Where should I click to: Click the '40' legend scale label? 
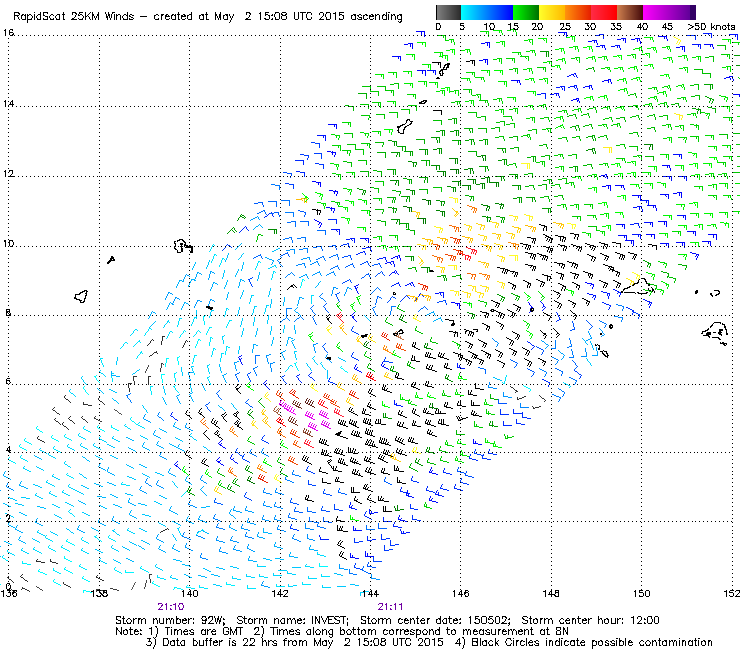[x=642, y=26]
